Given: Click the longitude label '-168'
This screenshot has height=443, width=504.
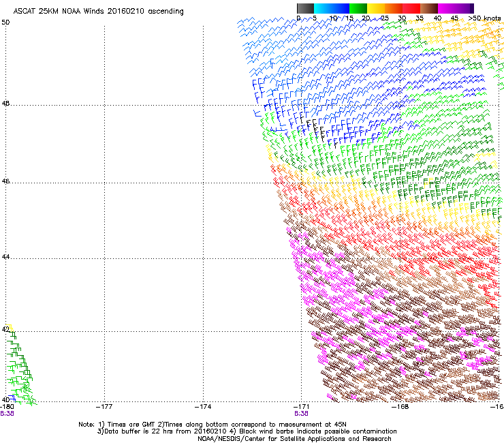Looking at the screenshot, I should tap(400, 407).
